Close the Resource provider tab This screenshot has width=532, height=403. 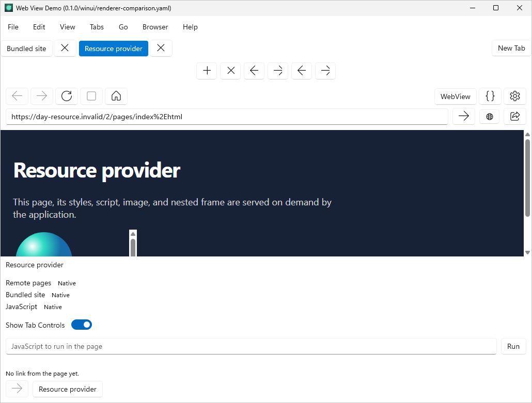pyautogui.click(x=161, y=48)
